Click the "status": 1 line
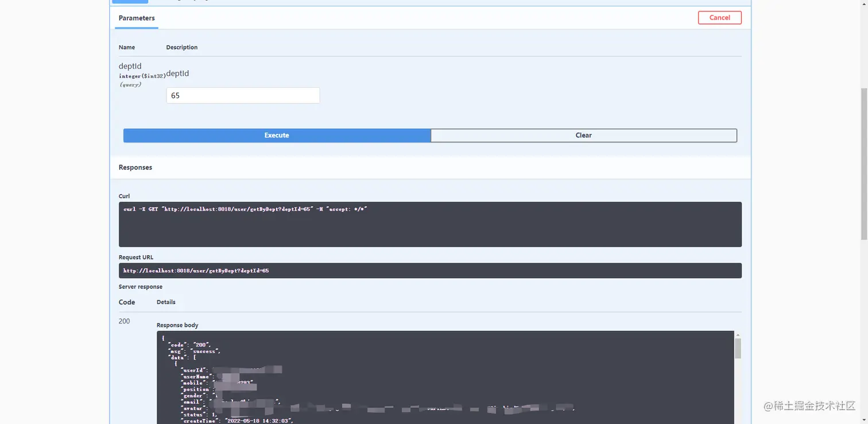Screen dimensions: 868x424 [x=199, y=414]
